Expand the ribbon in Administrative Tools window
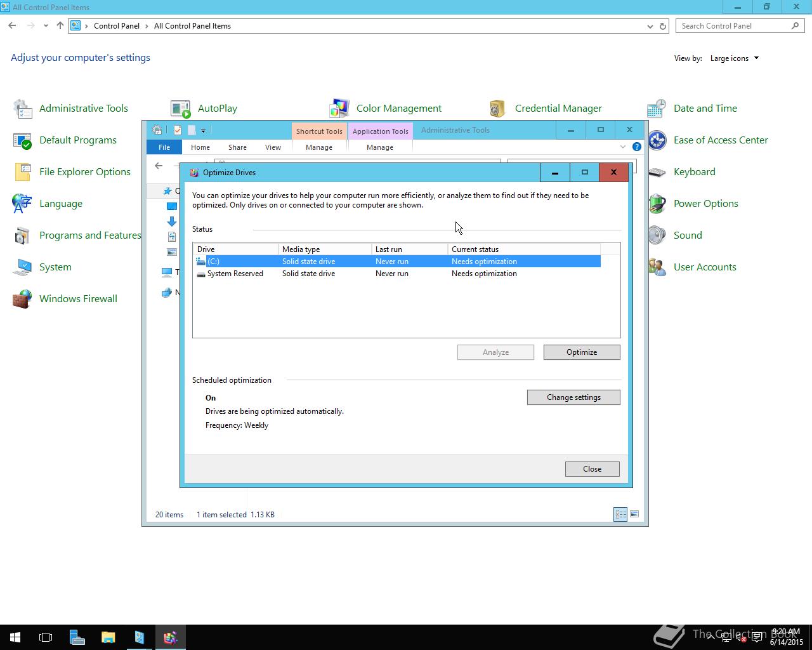The width and height of the screenshot is (812, 650). tap(622, 147)
